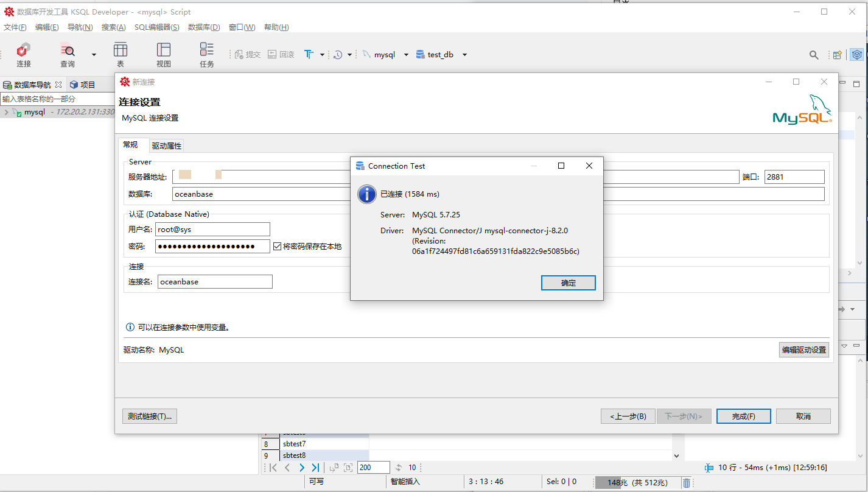Open the 查询 (Query) tool
This screenshot has width=868, height=492.
pyautogui.click(x=68, y=54)
